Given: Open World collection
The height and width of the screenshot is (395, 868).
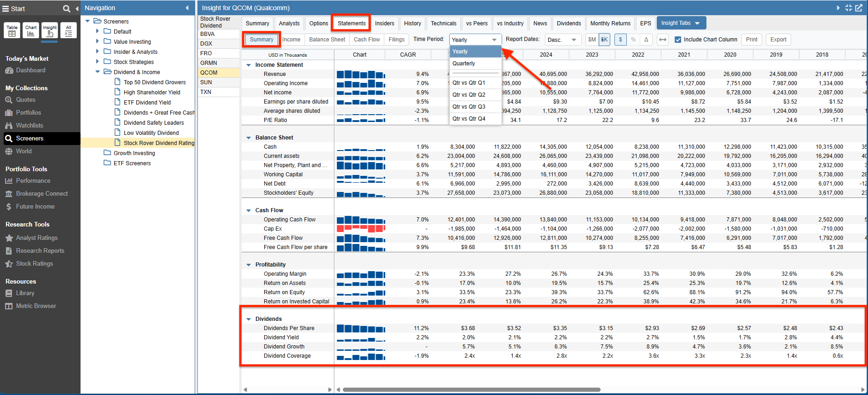Looking at the screenshot, I should [x=23, y=151].
